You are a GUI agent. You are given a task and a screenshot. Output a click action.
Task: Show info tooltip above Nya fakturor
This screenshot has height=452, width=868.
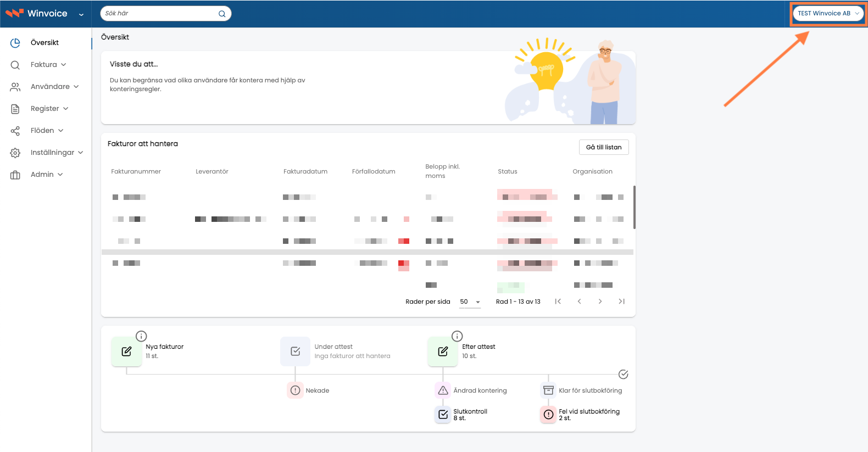click(x=141, y=336)
